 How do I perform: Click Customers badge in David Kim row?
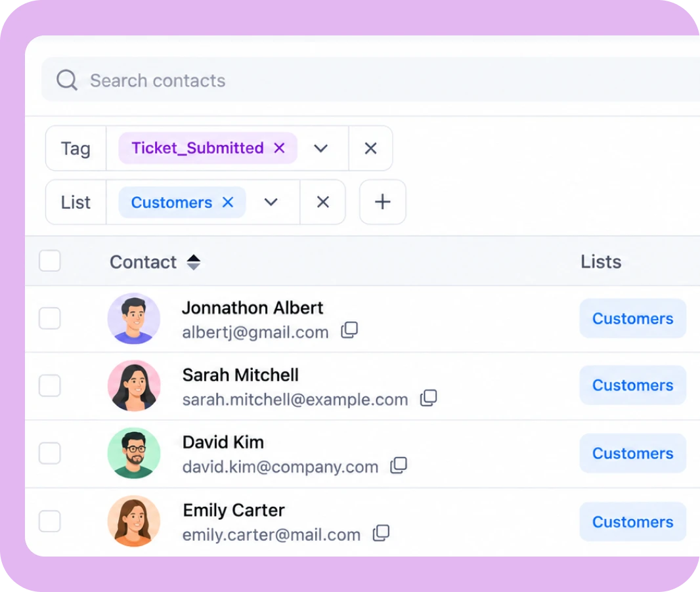[x=632, y=454]
